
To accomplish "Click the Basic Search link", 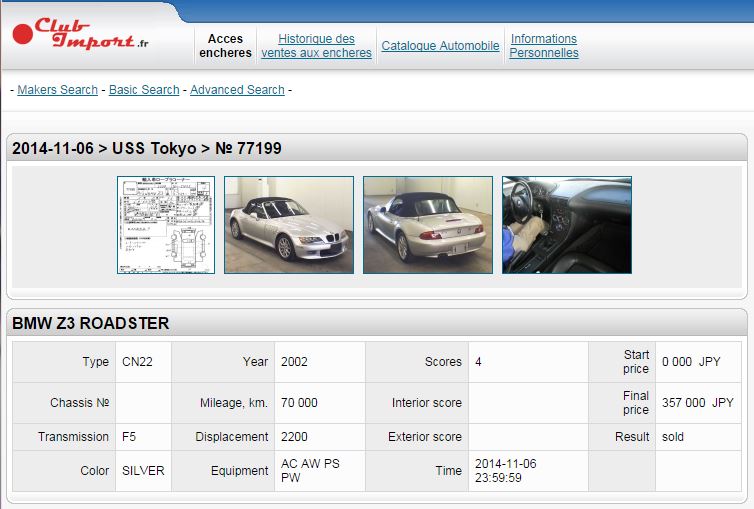I will point(144,90).
